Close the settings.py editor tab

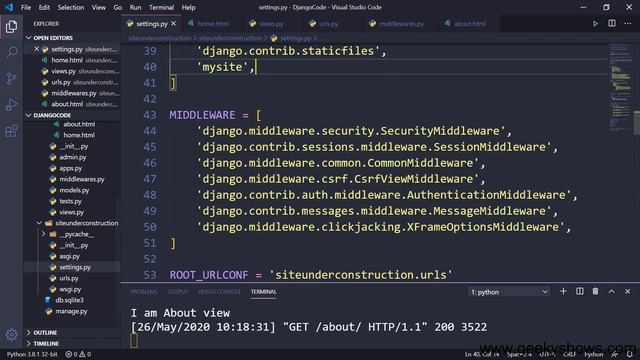(173, 24)
